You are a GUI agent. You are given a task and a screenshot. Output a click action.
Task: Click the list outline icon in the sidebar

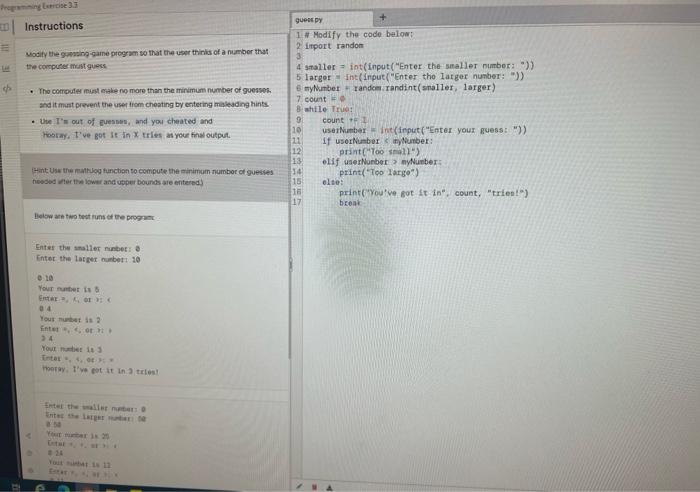coord(5,47)
